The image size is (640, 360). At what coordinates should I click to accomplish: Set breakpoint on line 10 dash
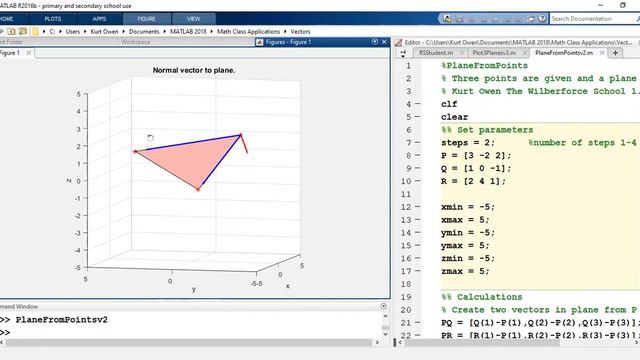(418, 181)
